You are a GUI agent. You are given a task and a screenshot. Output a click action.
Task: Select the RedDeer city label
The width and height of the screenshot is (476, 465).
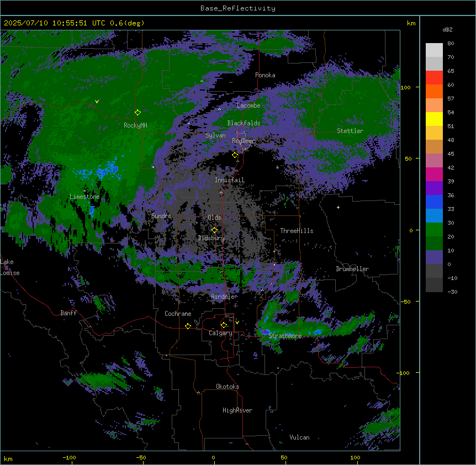tap(244, 140)
